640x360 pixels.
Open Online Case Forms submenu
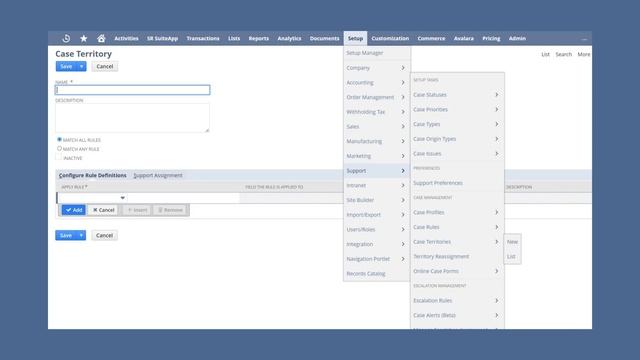(x=457, y=271)
